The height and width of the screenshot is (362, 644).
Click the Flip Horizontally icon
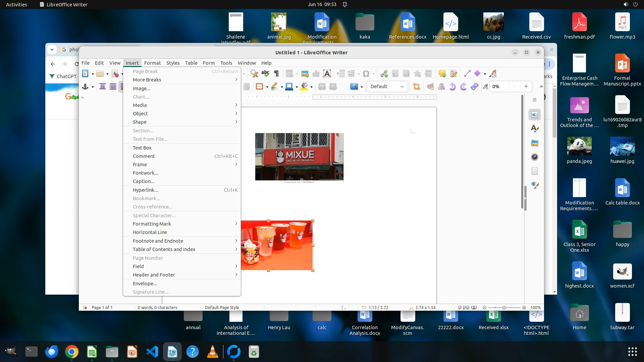441,87
